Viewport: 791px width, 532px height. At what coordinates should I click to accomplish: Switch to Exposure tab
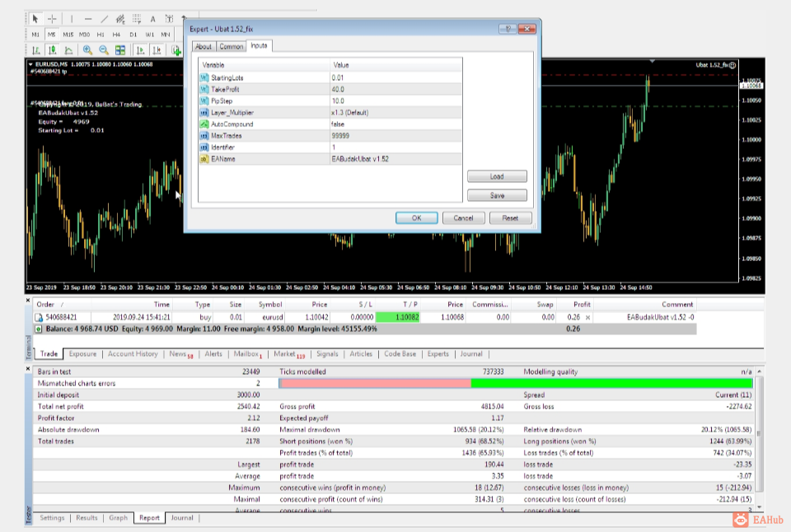pos(82,354)
